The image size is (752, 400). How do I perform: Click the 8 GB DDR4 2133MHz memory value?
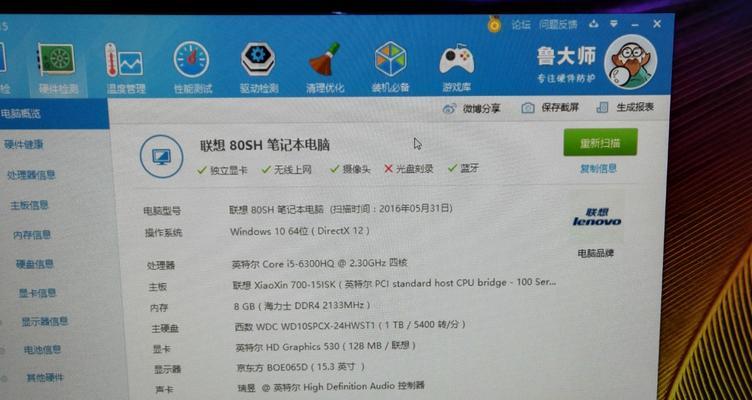[302, 305]
